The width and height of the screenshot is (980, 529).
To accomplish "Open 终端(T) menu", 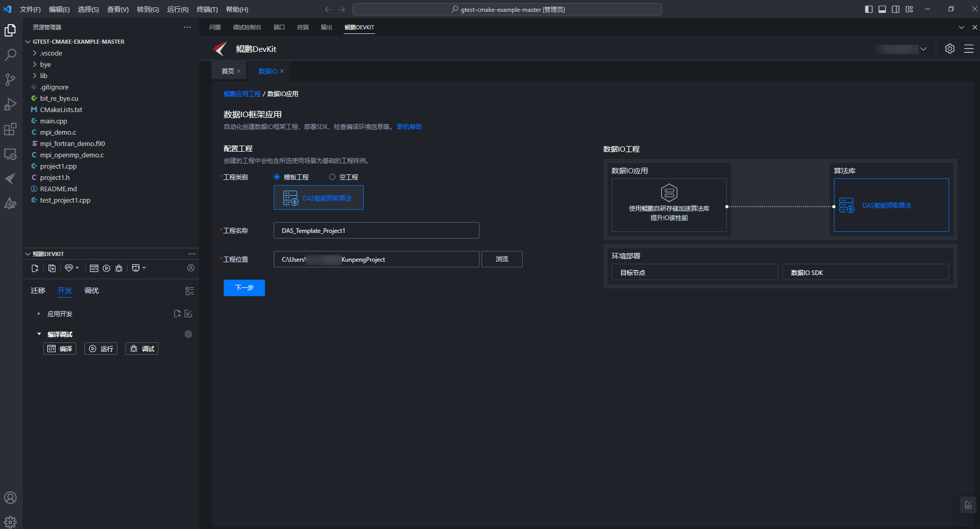I will tap(207, 9).
